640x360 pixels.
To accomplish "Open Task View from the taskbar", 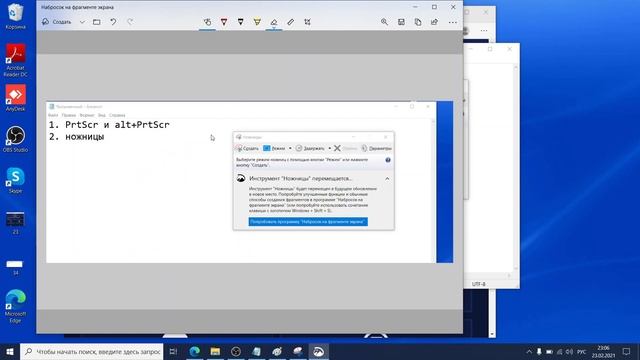I will coord(173,351).
